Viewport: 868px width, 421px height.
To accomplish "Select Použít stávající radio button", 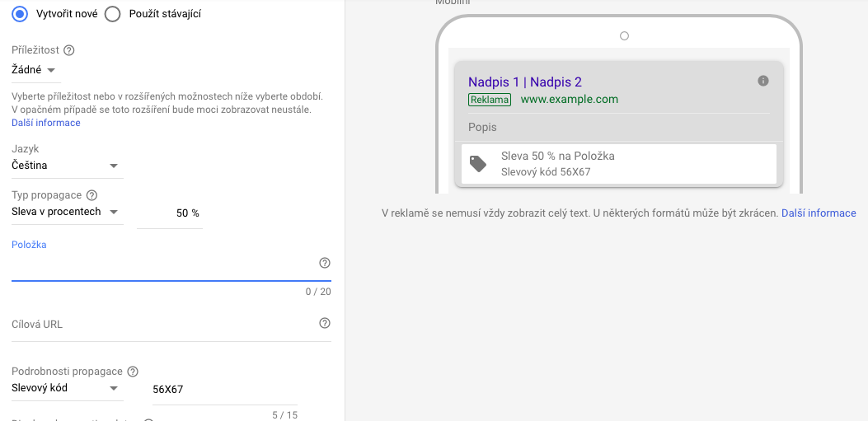I will (112, 14).
